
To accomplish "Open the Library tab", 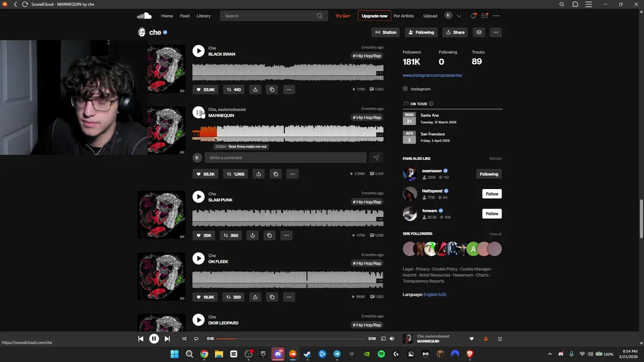I will [203, 16].
